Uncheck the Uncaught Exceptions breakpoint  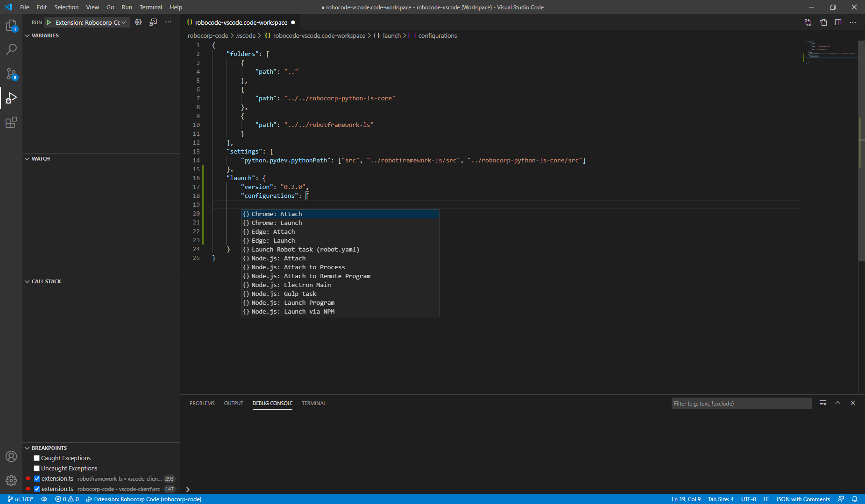click(36, 468)
